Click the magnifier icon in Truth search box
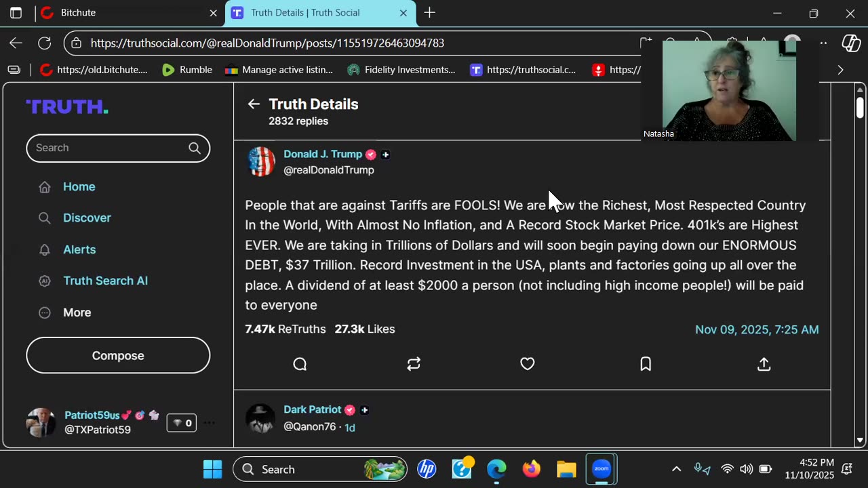The height and width of the screenshot is (488, 868). click(x=195, y=148)
